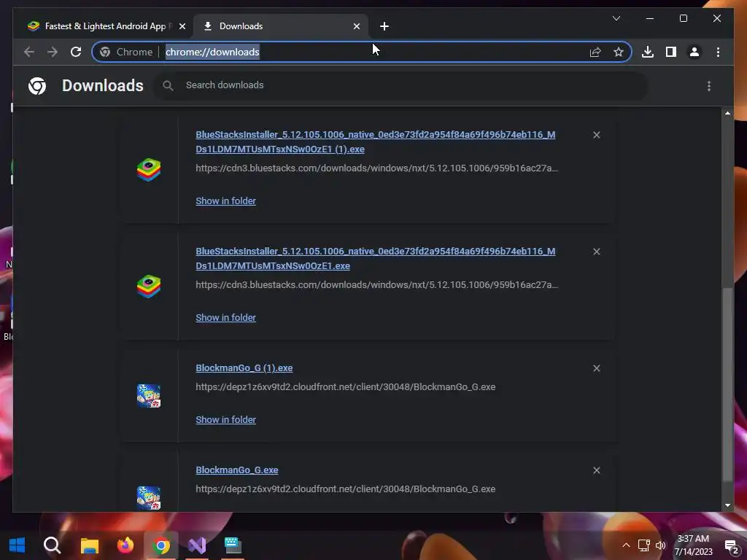
Task: Reload the Downloads page
Action: pos(76,52)
